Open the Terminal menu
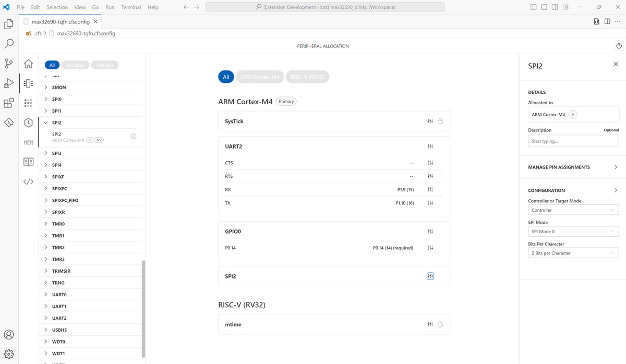 pyautogui.click(x=131, y=7)
